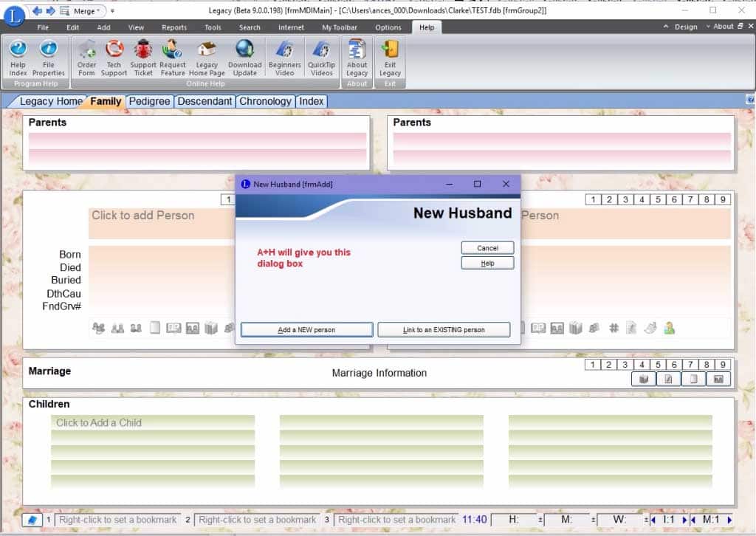Click next arrow beside M:1
756x536 pixels.
[x=729, y=520]
